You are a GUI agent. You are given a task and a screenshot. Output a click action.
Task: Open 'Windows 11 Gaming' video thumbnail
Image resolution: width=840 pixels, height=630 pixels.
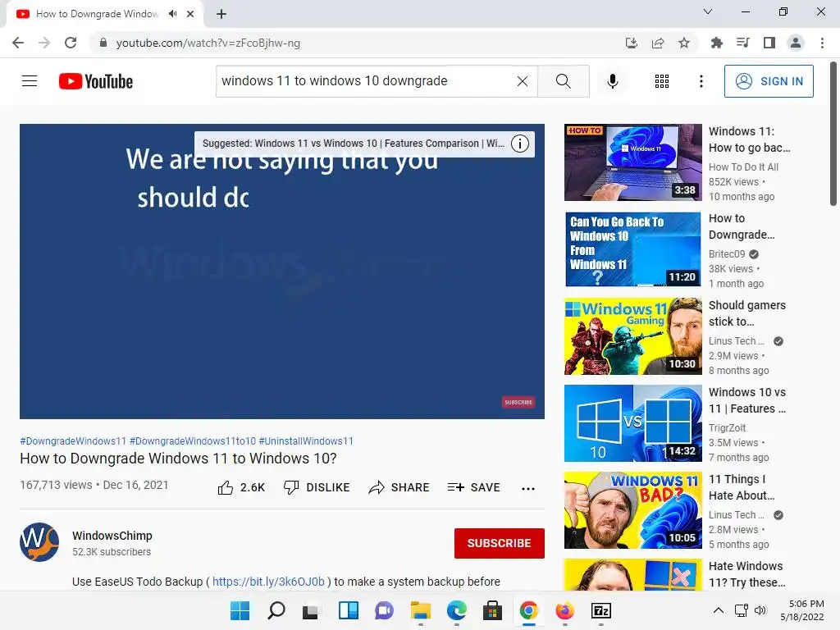632,336
